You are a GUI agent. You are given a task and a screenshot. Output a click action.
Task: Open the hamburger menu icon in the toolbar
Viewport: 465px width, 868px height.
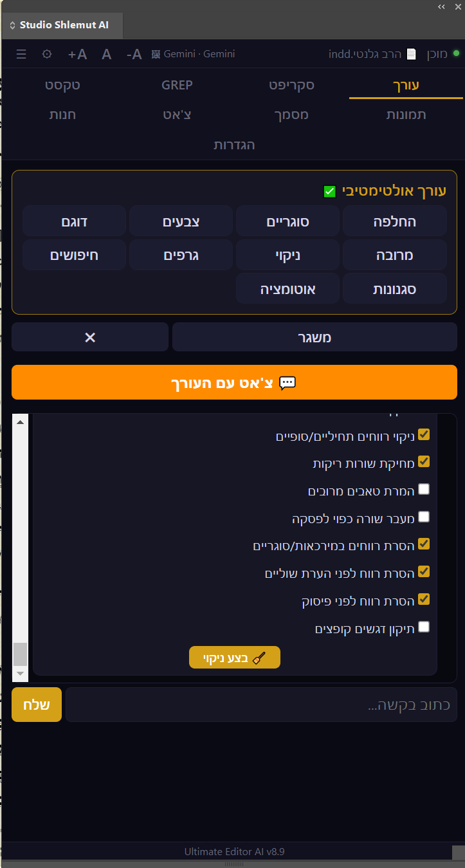tap(21, 54)
